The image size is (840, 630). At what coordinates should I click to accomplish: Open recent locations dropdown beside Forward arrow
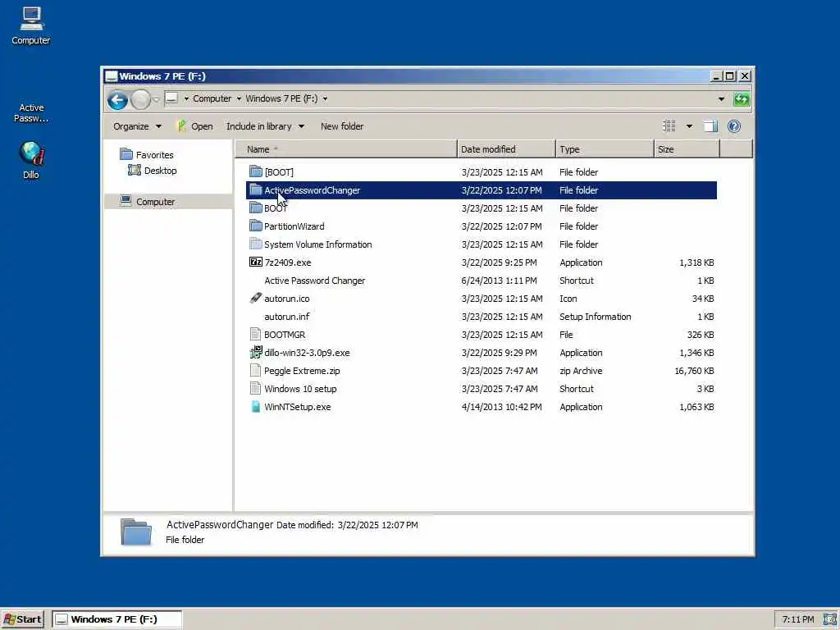click(156, 99)
